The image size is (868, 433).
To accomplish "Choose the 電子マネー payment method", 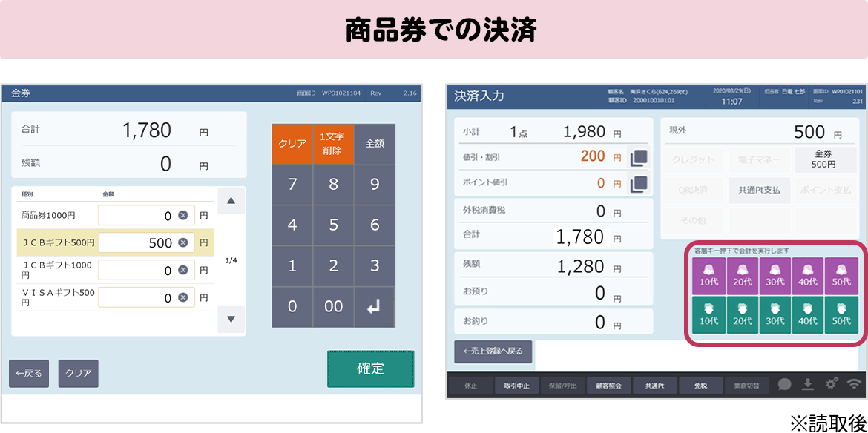I will pyautogui.click(x=759, y=160).
